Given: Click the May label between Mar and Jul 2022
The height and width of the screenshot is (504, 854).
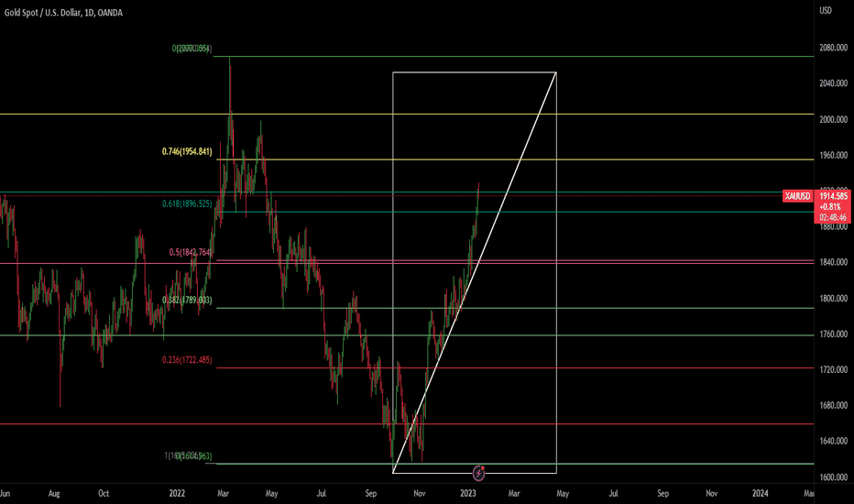Looking at the screenshot, I should pyautogui.click(x=271, y=493).
